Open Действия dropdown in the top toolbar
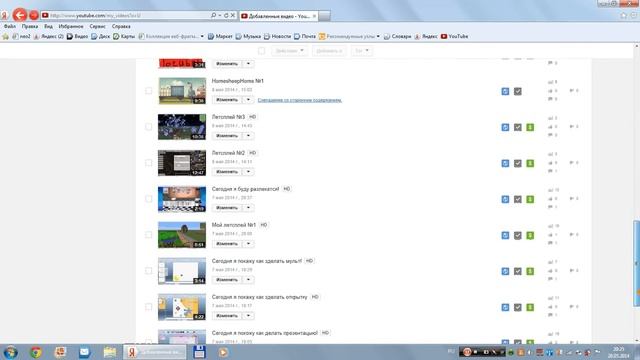 coord(290,51)
